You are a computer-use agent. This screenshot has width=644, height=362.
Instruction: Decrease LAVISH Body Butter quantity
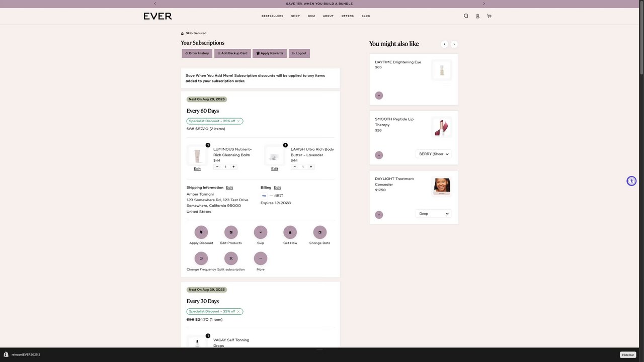[x=295, y=167]
